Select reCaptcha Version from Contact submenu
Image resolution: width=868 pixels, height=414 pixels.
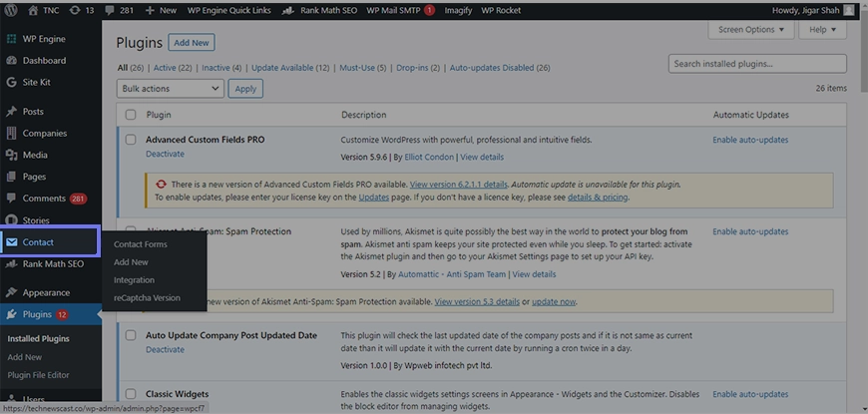tap(148, 297)
